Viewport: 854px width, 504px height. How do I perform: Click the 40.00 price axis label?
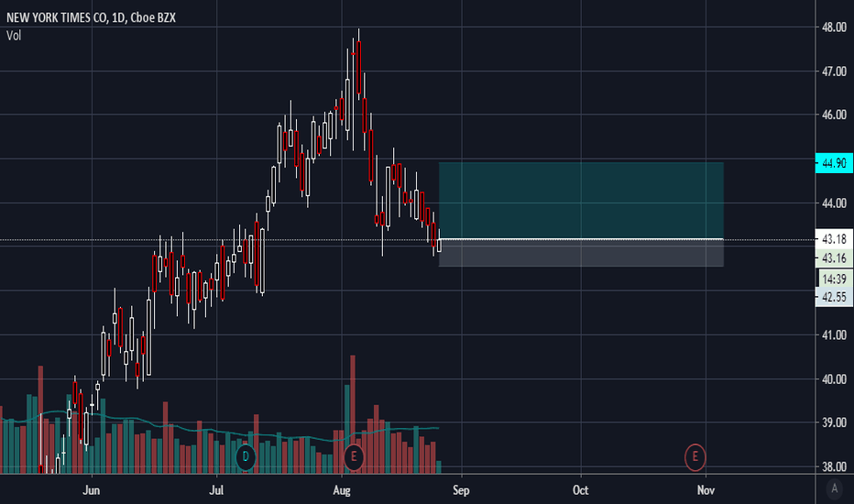tap(834, 379)
